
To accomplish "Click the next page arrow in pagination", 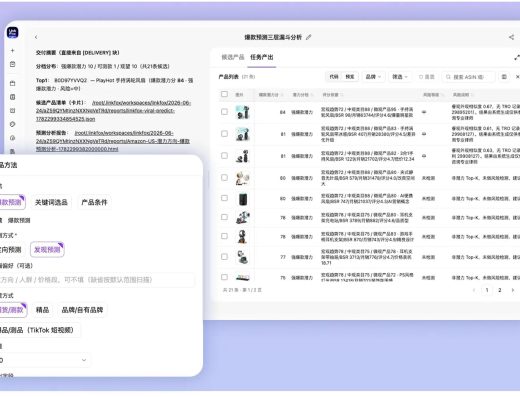I will [513, 290].
